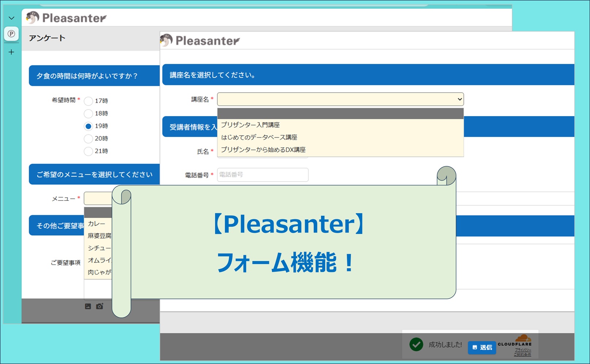Select カレー in the menu list
590x364 pixels.
(96, 223)
